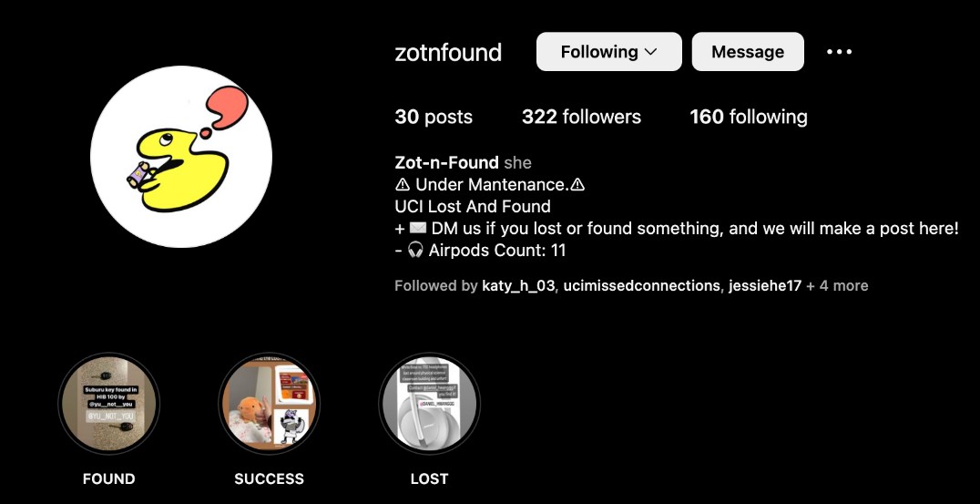Viewport: 980px width, 504px height.
Task: Open the 322 followers list
Action: [581, 117]
